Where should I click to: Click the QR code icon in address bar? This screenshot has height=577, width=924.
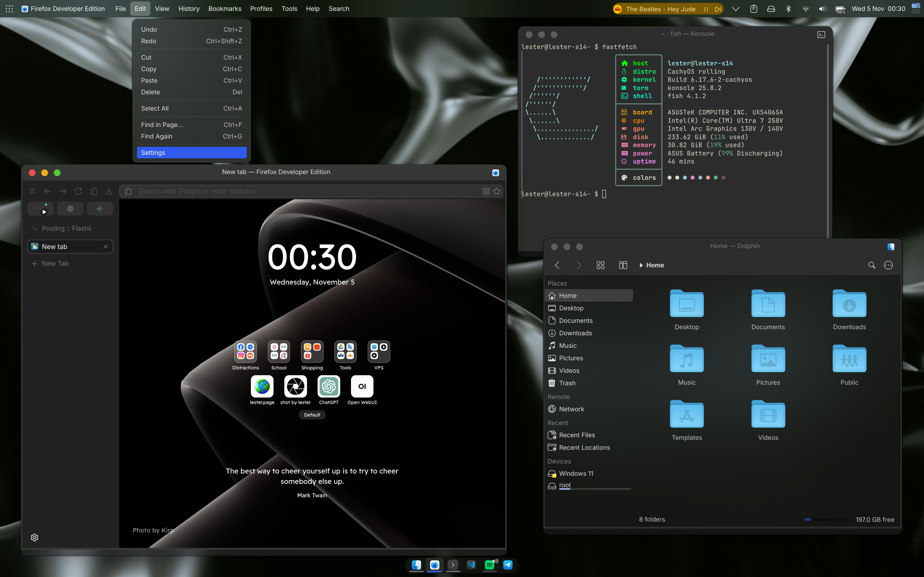pos(486,191)
